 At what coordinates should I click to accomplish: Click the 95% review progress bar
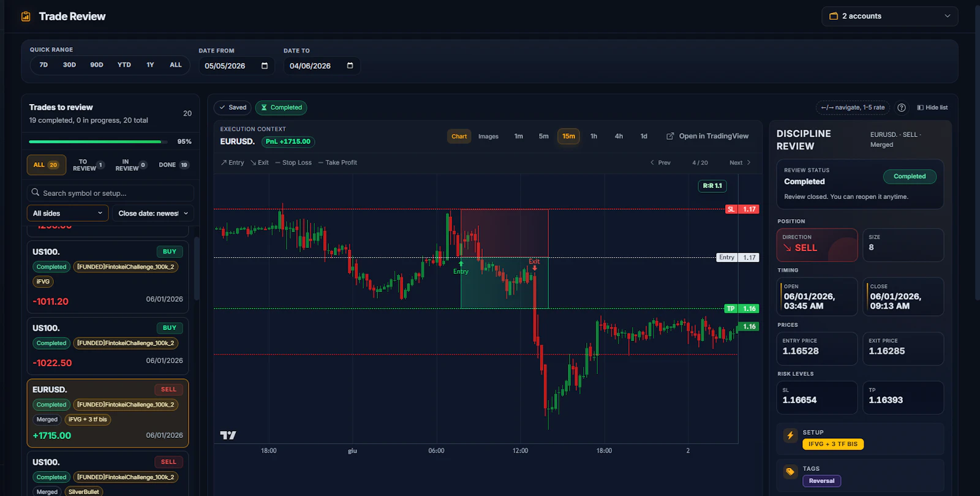[99, 141]
